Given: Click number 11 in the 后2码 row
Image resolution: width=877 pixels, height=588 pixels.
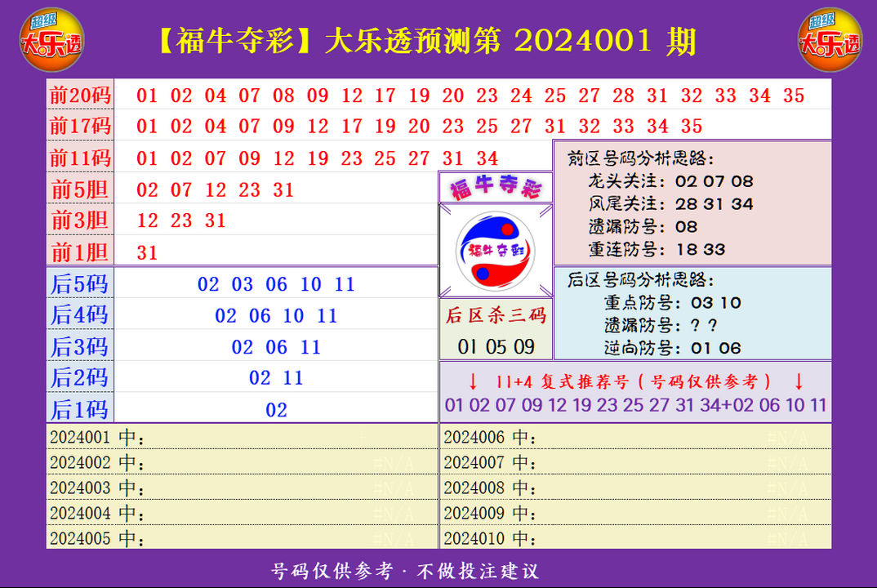Looking at the screenshot, I should click(293, 378).
